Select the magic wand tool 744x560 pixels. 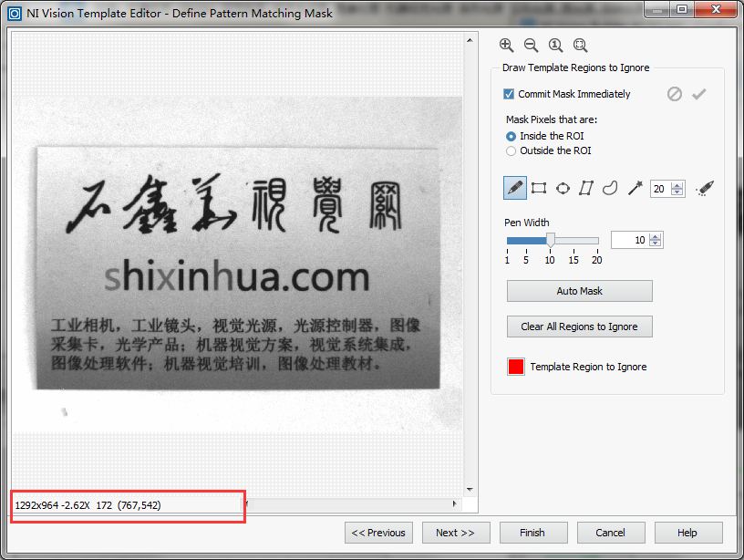click(x=635, y=188)
